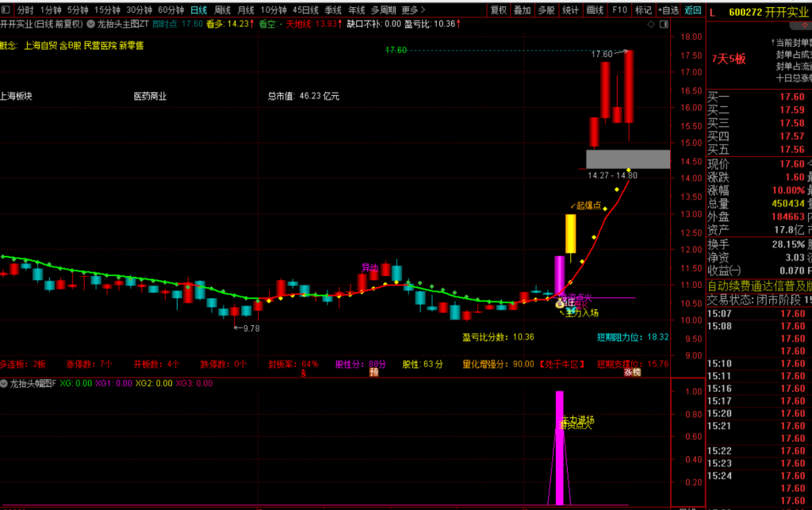812x510 pixels.
Task: Switch to 周线 weekly chart
Action: (x=222, y=10)
